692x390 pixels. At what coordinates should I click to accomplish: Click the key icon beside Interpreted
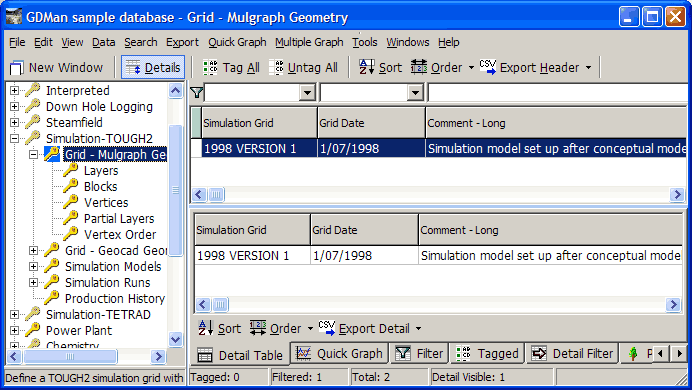click(32, 90)
